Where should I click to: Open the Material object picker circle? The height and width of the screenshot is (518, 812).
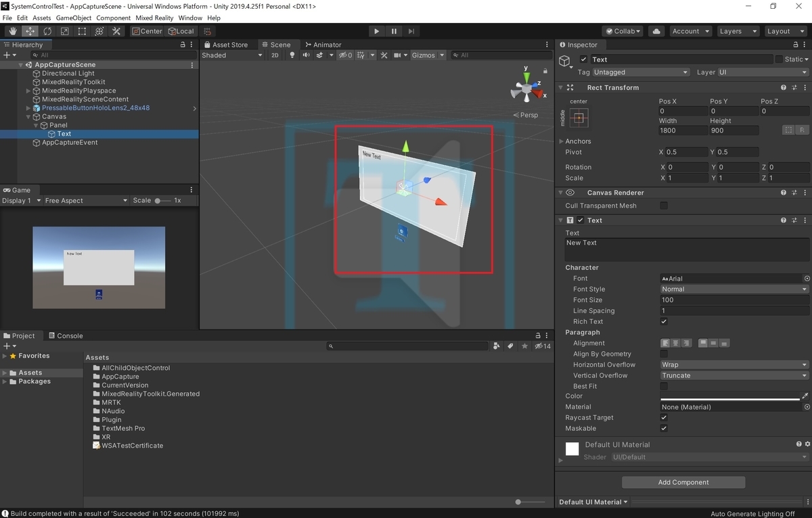click(807, 407)
